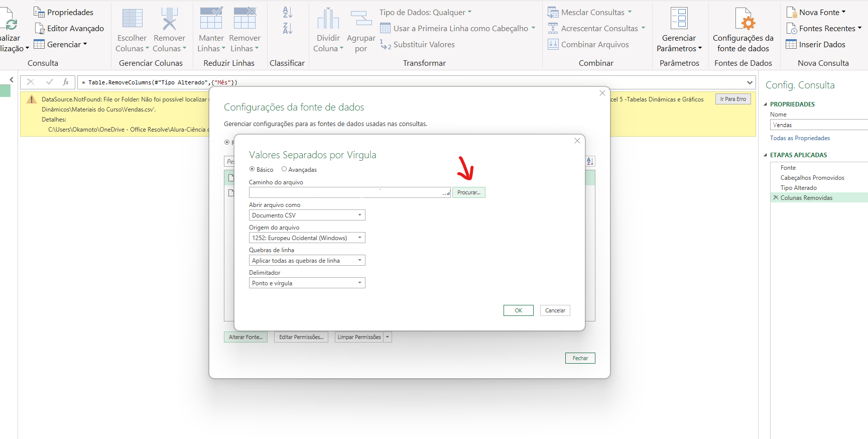Confirm formula with the check mark icon
This screenshot has height=439, width=868.
pos(49,82)
